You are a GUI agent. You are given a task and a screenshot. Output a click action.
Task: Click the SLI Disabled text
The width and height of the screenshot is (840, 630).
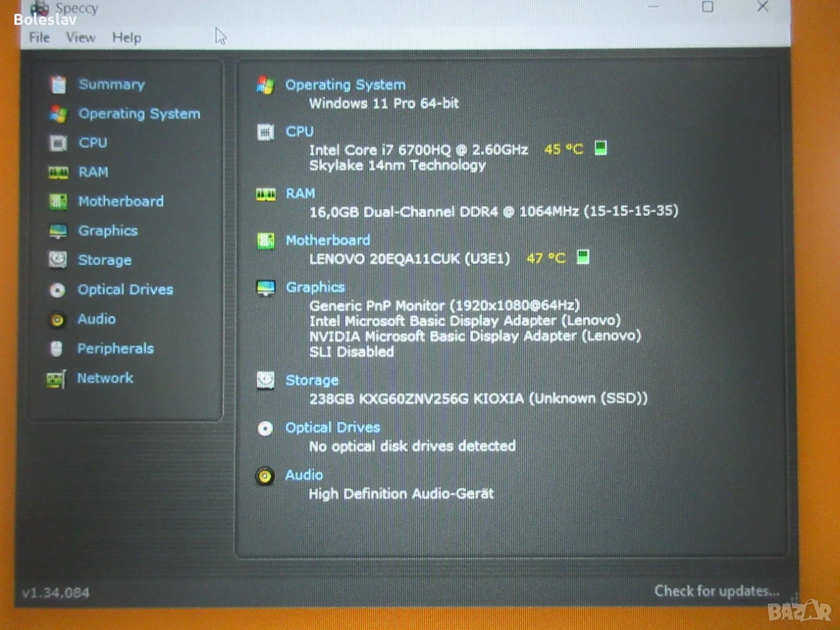tap(352, 352)
